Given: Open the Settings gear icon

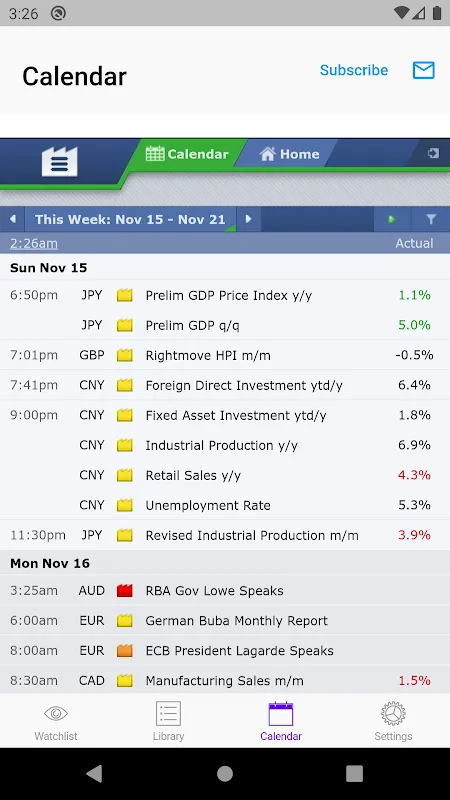Looking at the screenshot, I should (393, 713).
